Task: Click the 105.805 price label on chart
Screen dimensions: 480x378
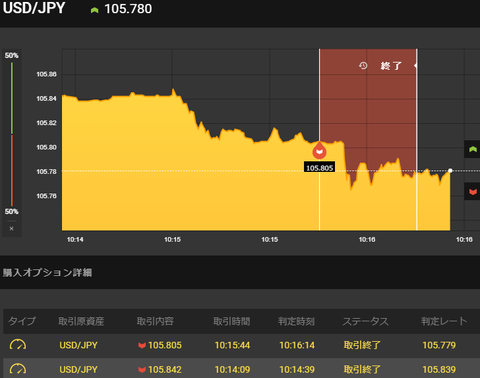Action: click(319, 167)
